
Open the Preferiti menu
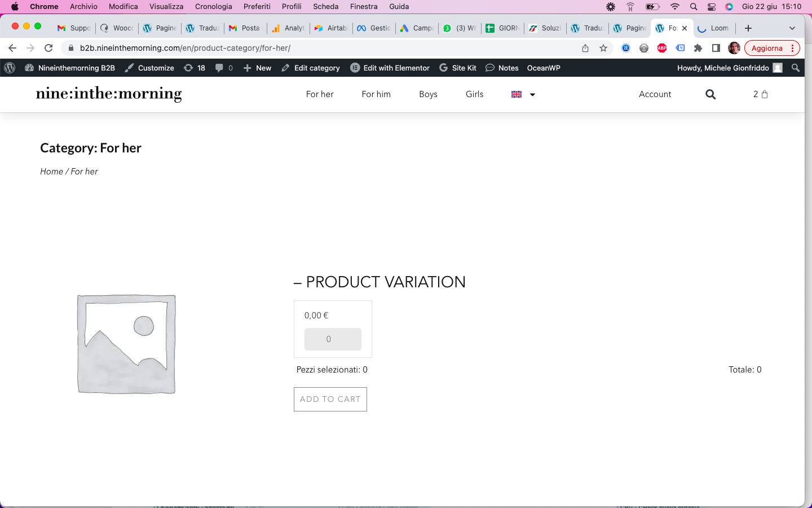257,7
